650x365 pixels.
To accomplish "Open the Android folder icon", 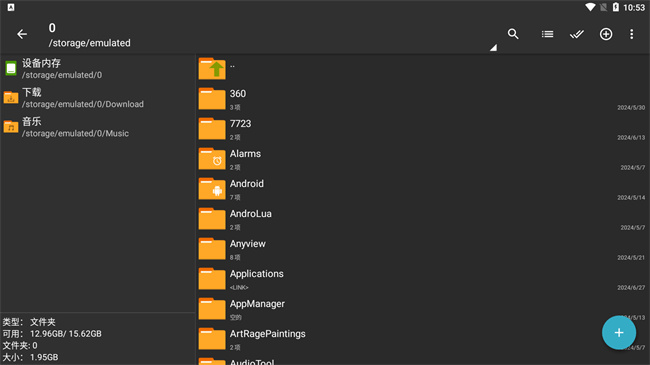I will (x=212, y=189).
